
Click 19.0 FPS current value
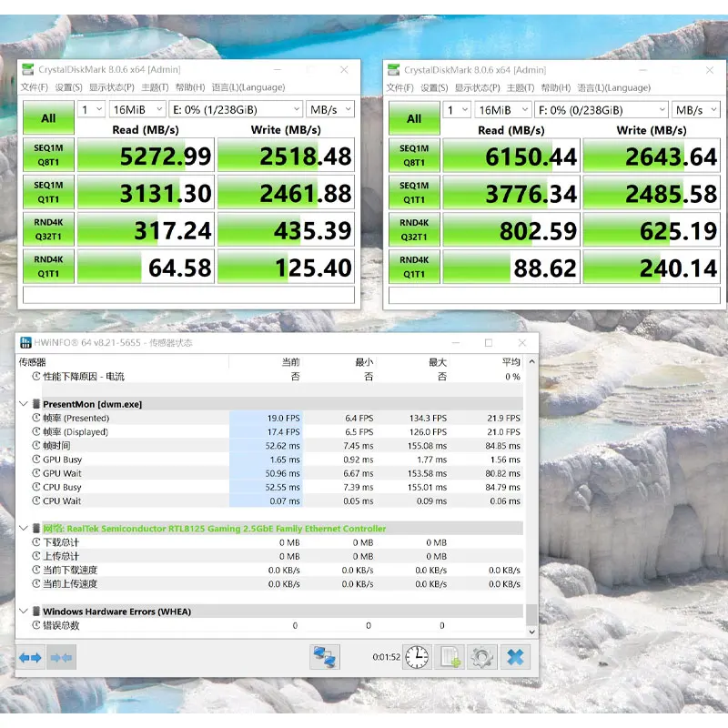283,418
